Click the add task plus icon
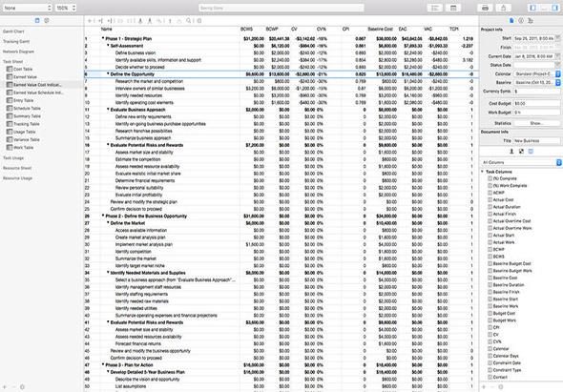The width and height of the screenshot is (563, 392). [90, 21]
